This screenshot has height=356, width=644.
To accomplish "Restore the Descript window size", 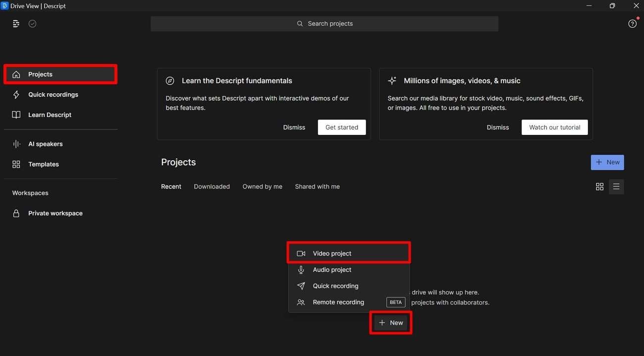I will (x=612, y=6).
